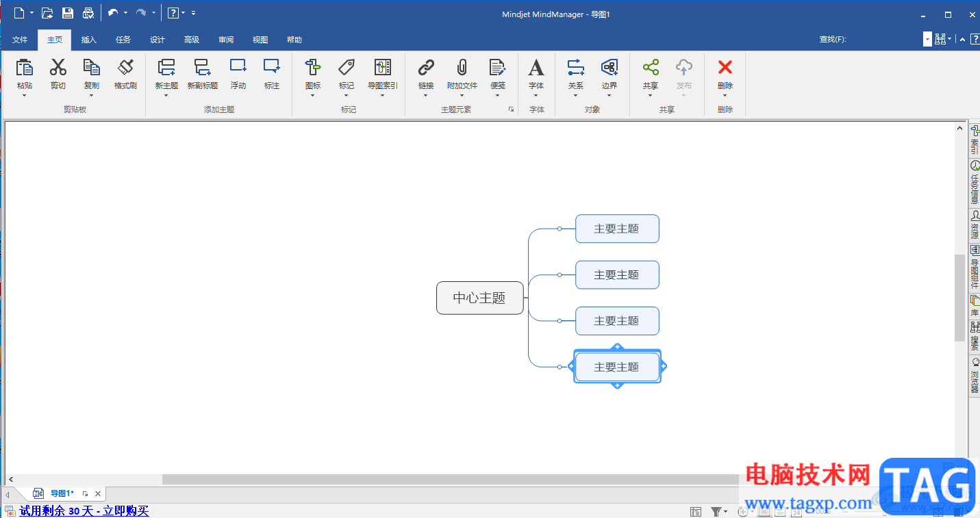Click the Share (共享) icon

coord(651,67)
